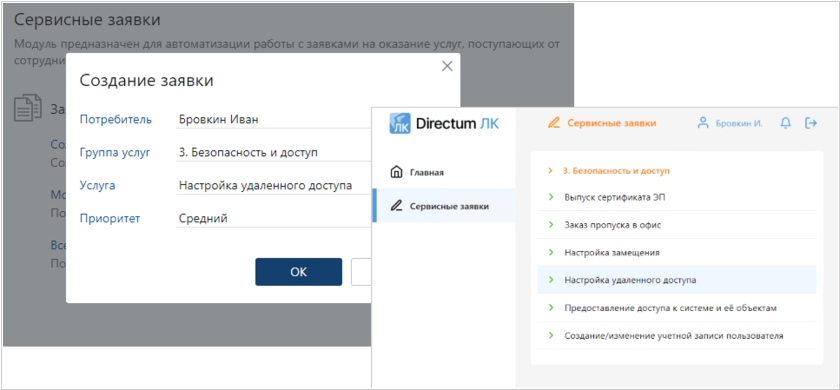Click the logout icon

(811, 123)
